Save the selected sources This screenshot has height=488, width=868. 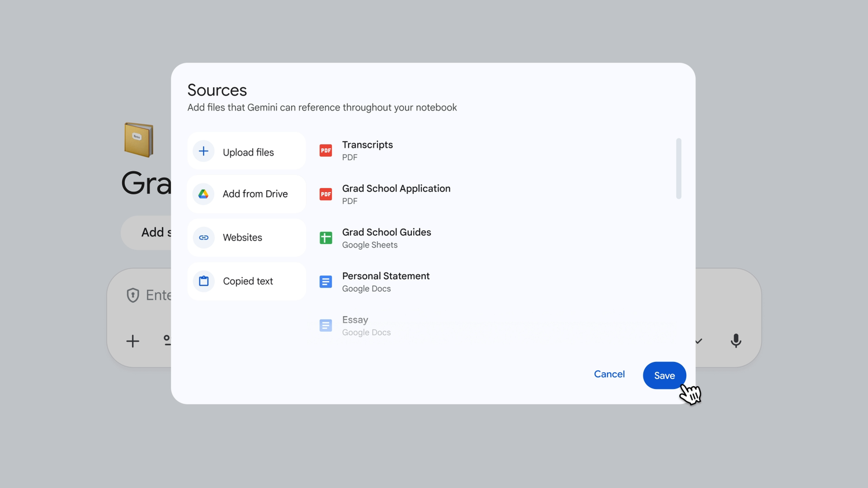coord(664,375)
